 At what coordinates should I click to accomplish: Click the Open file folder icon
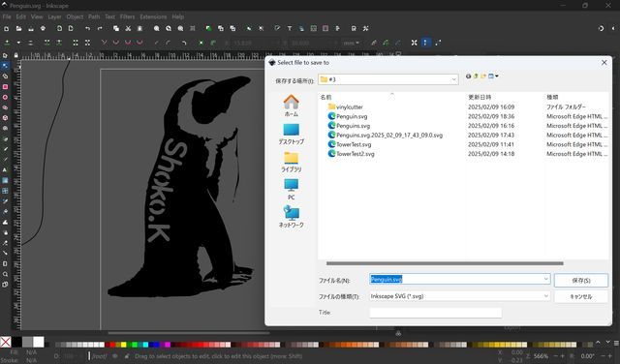18,28
